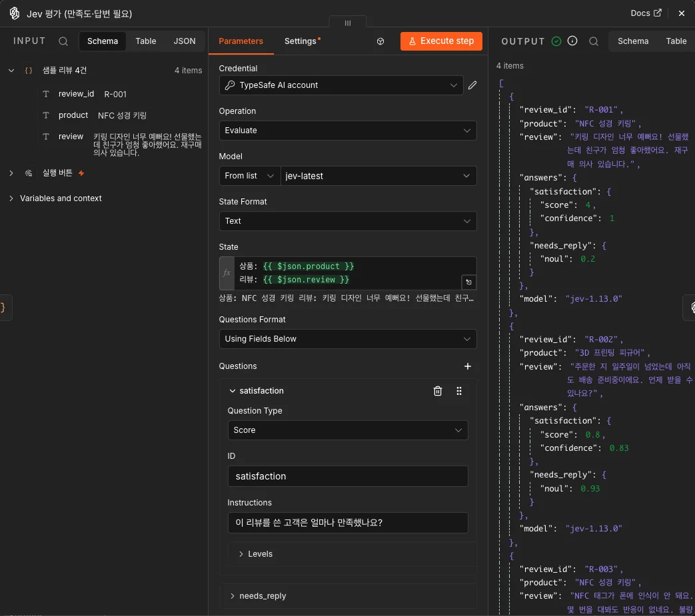Run the Execute step button

tap(441, 41)
